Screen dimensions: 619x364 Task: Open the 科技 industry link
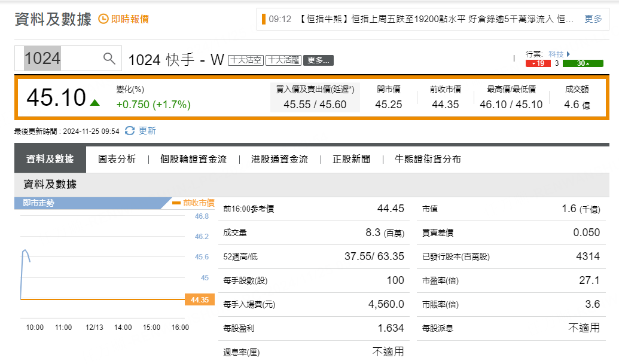pyautogui.click(x=556, y=54)
